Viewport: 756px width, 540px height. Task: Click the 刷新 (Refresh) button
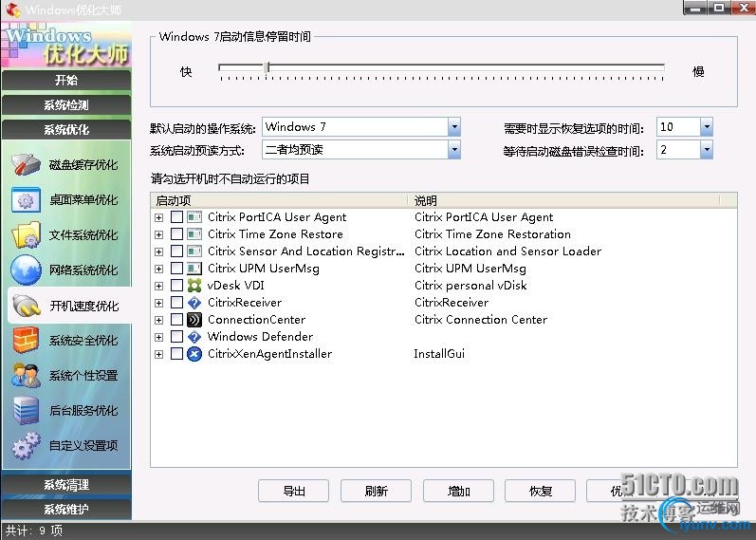(376, 492)
